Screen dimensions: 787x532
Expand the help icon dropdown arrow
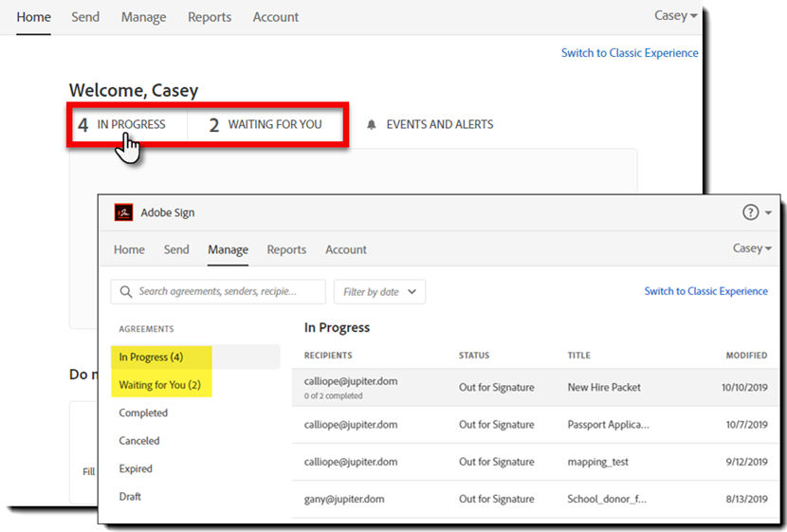pyautogui.click(x=768, y=212)
